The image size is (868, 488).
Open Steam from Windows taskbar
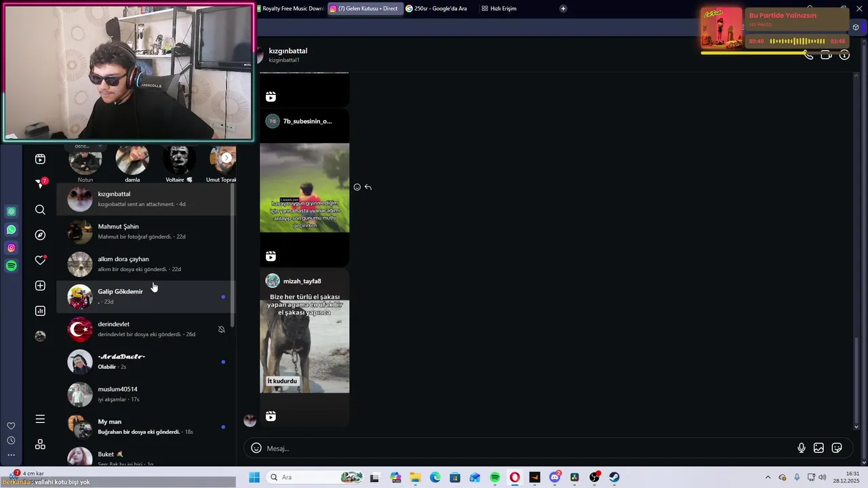(614, 477)
